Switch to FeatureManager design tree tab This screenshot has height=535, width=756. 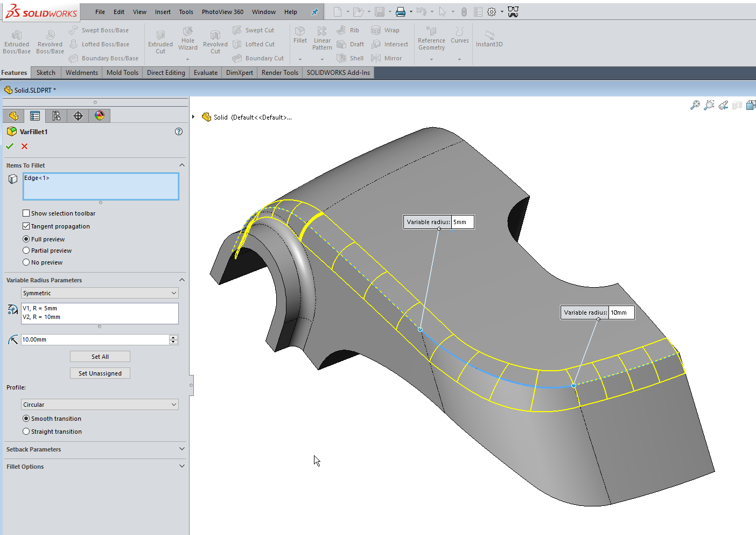pos(13,116)
